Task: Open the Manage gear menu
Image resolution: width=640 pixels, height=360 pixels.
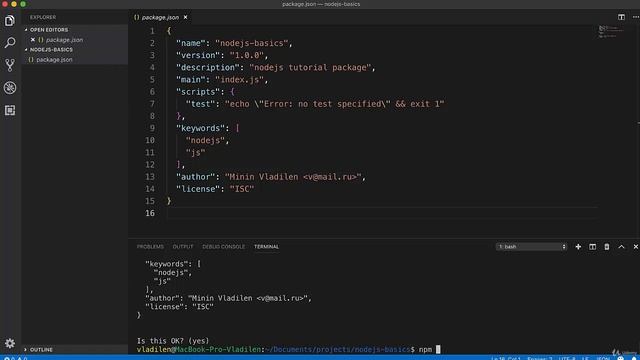Action: (x=10, y=343)
